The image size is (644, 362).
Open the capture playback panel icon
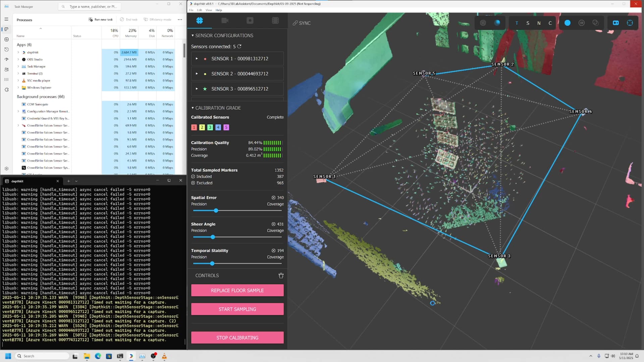(x=250, y=20)
